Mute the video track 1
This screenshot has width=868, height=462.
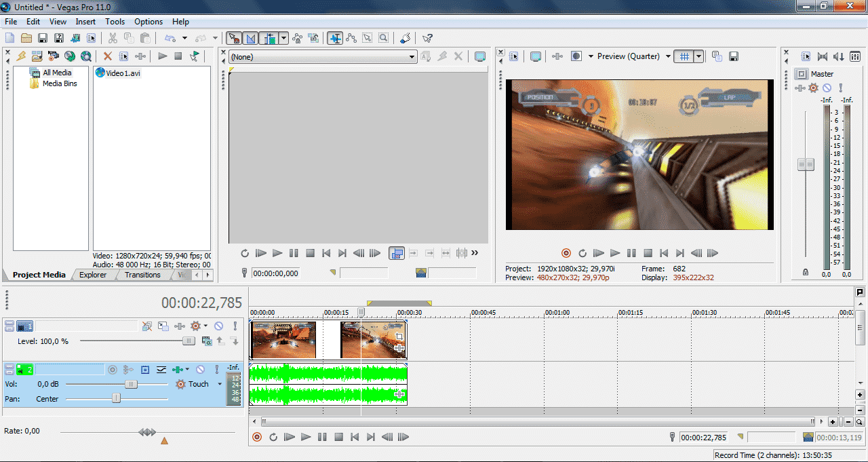219,326
